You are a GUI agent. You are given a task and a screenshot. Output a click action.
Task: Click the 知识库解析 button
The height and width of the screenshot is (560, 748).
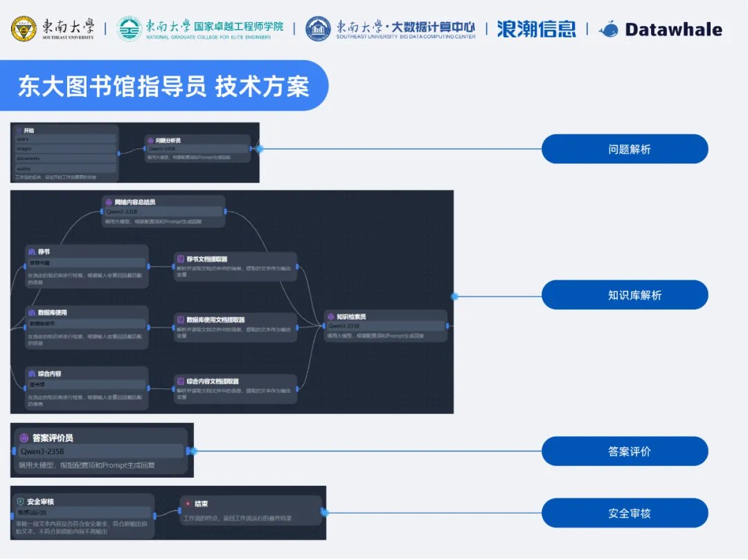click(625, 294)
